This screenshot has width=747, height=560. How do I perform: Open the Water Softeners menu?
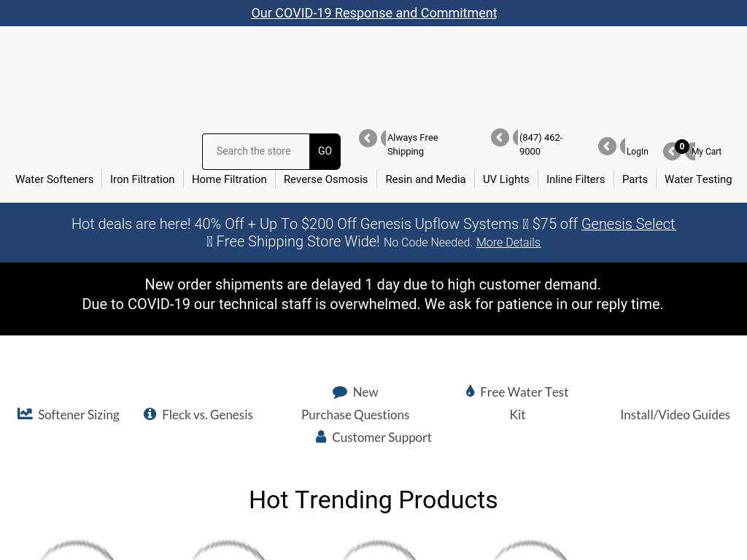(x=55, y=179)
